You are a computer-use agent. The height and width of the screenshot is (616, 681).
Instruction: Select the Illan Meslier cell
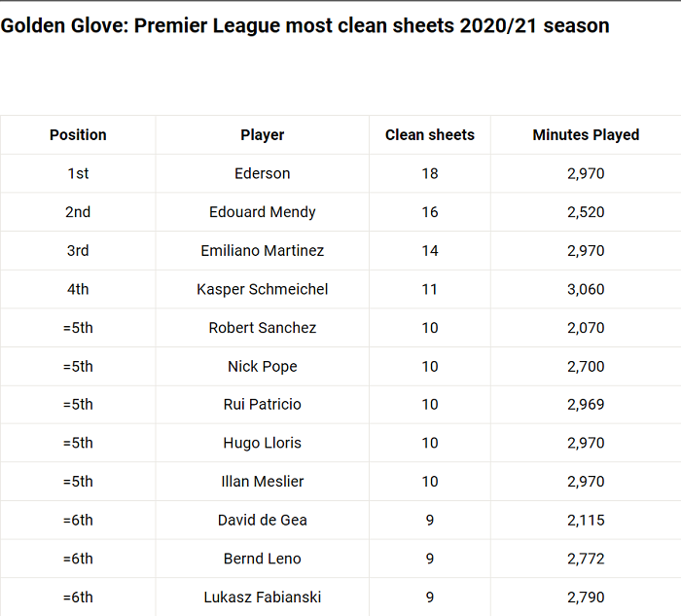pyautogui.click(x=263, y=482)
